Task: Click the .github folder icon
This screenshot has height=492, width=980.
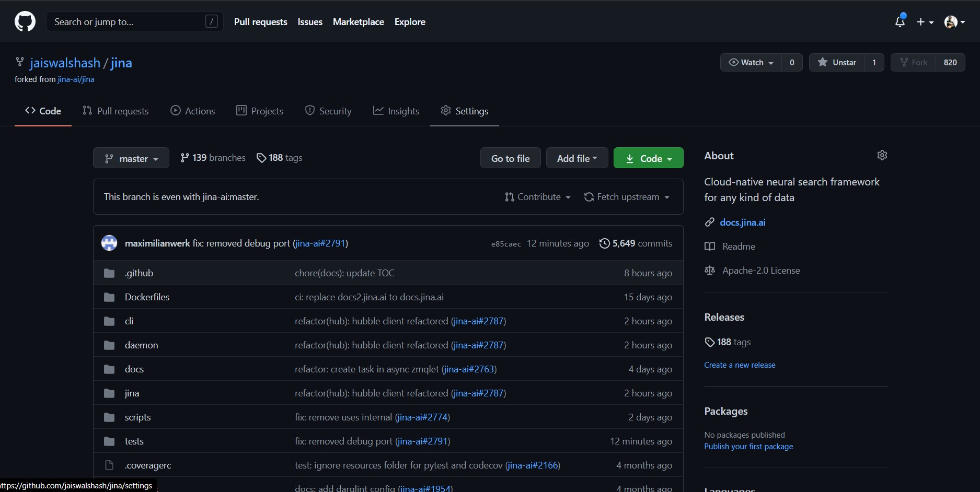Action: point(109,273)
